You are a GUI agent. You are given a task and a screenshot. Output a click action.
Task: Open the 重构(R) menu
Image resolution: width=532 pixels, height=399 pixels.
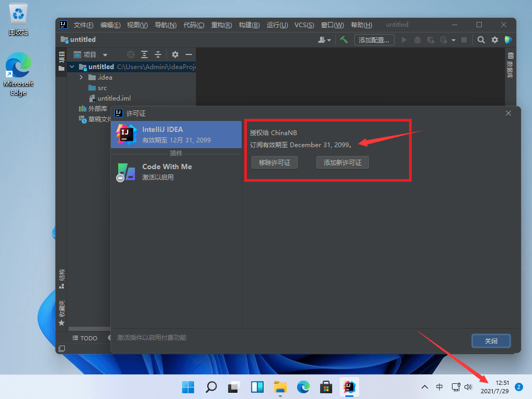(x=221, y=25)
